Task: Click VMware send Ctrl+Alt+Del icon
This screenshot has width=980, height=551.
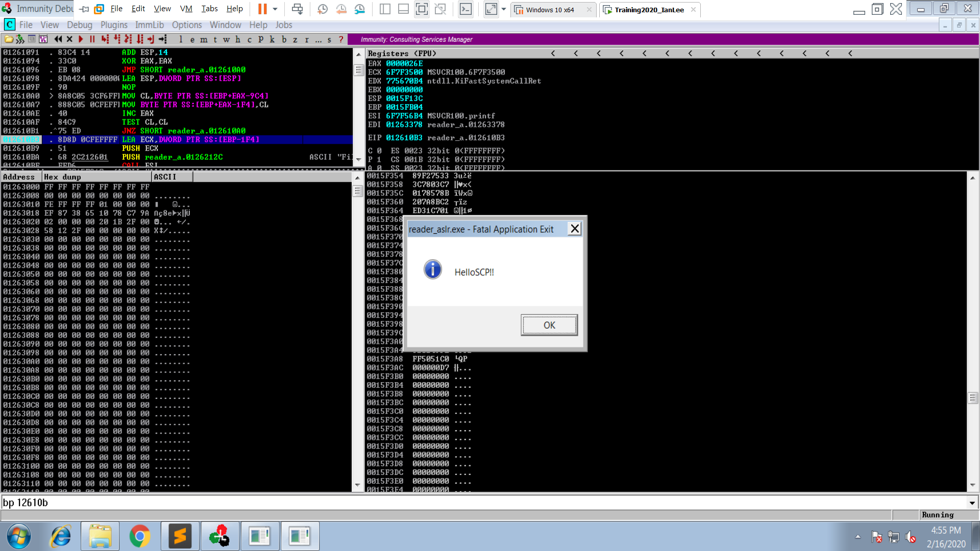Action: click(x=297, y=9)
